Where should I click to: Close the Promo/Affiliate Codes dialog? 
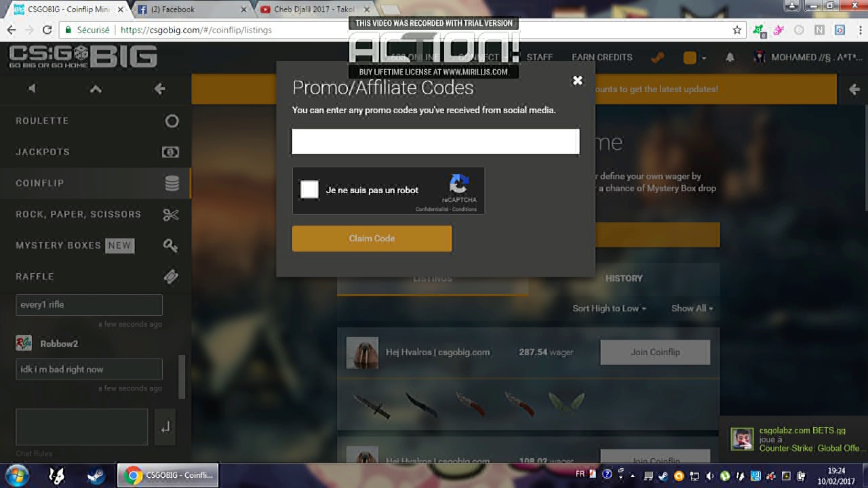tap(577, 80)
